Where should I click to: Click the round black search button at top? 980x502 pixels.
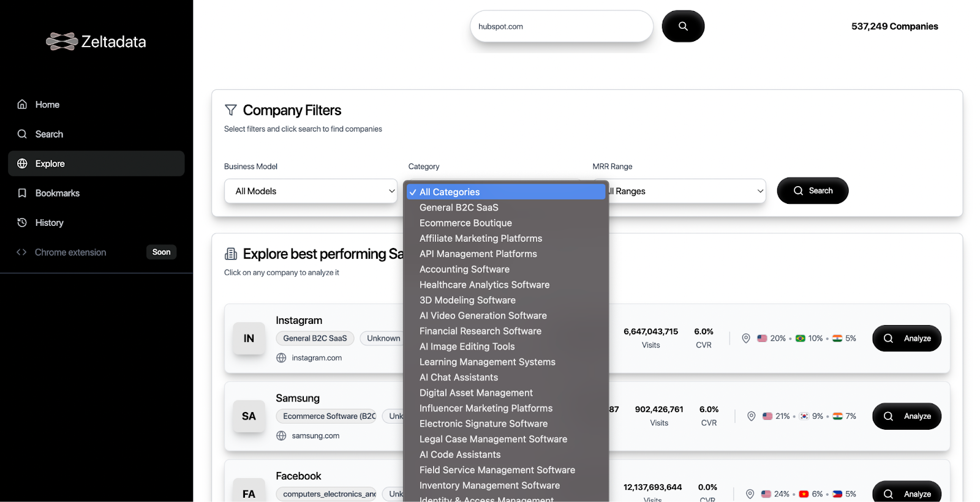pyautogui.click(x=683, y=26)
